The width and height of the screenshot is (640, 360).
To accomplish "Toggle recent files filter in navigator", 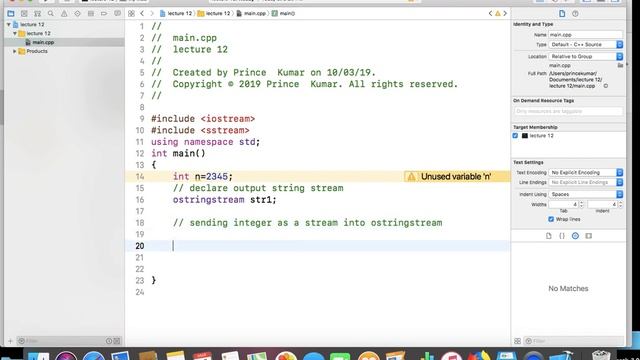I will point(109,341).
